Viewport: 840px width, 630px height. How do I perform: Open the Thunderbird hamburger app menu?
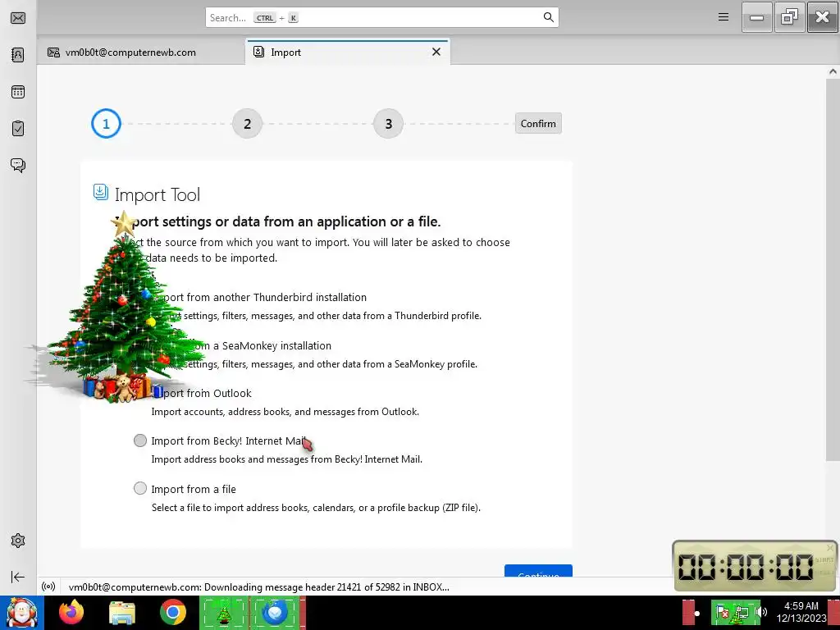pos(724,17)
